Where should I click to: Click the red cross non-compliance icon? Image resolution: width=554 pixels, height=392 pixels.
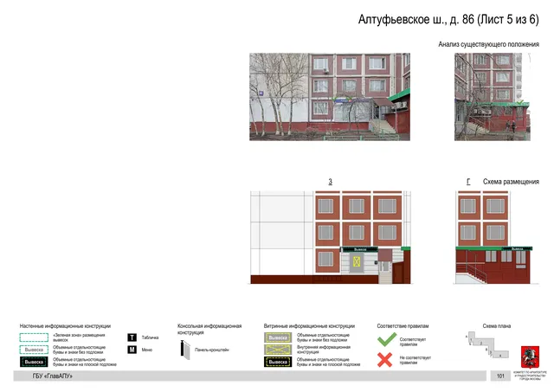(384, 360)
